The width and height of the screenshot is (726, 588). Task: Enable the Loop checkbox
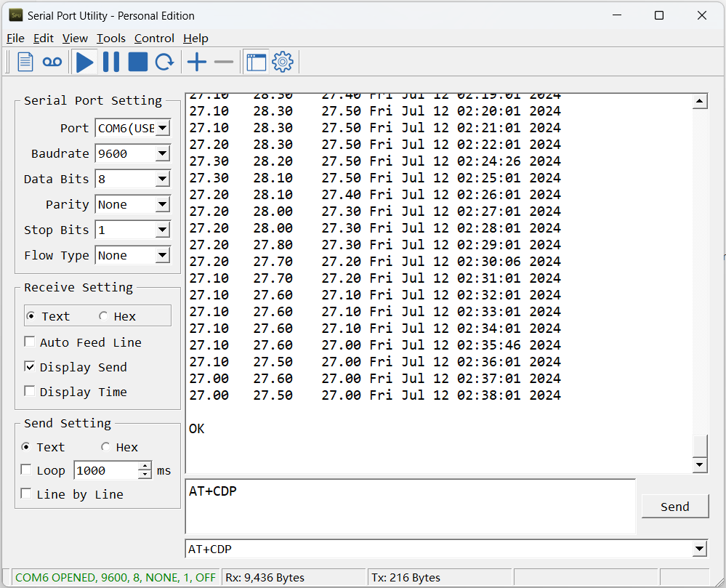point(26,470)
